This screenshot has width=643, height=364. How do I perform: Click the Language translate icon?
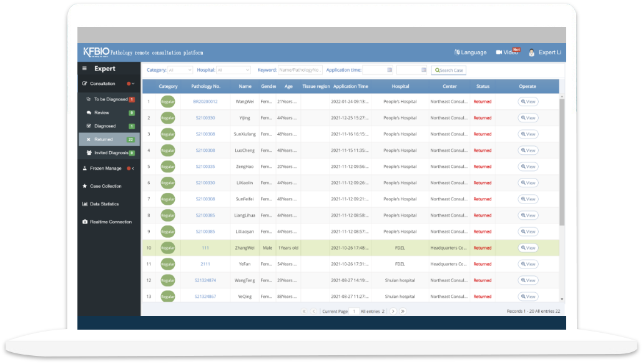tap(457, 52)
